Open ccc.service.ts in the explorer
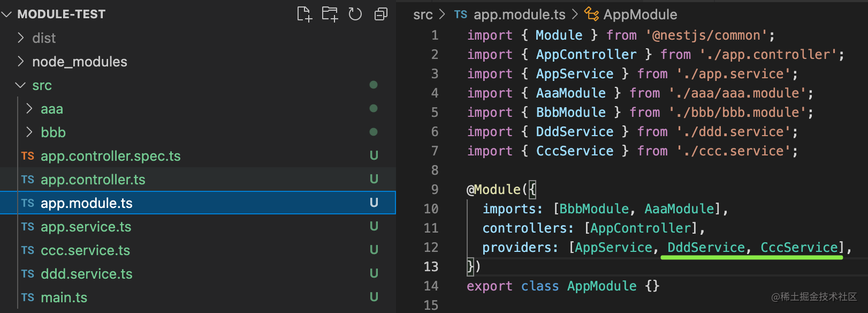This screenshot has height=313, width=868. 85,250
